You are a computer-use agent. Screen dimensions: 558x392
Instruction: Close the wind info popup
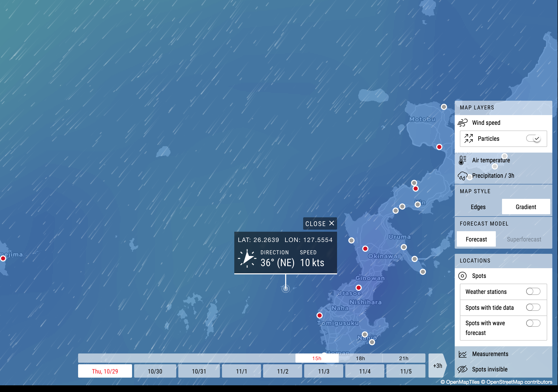click(x=320, y=223)
